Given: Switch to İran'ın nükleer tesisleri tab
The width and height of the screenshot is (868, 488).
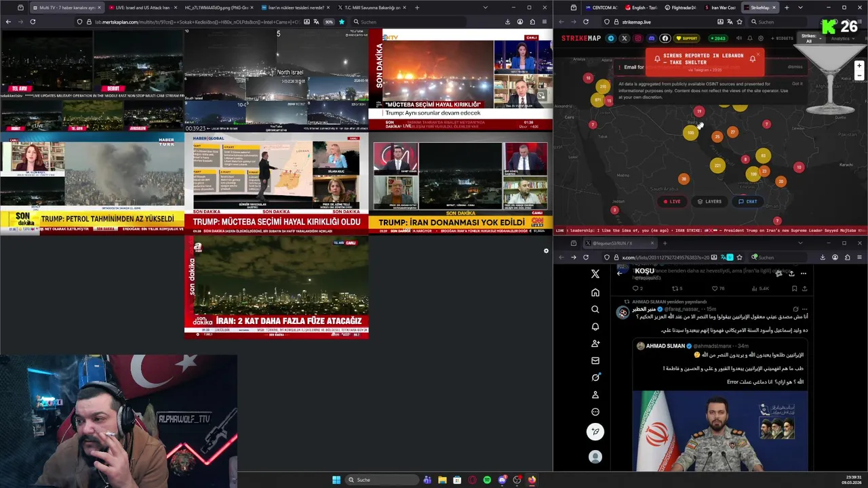Looking at the screenshot, I should [x=295, y=7].
